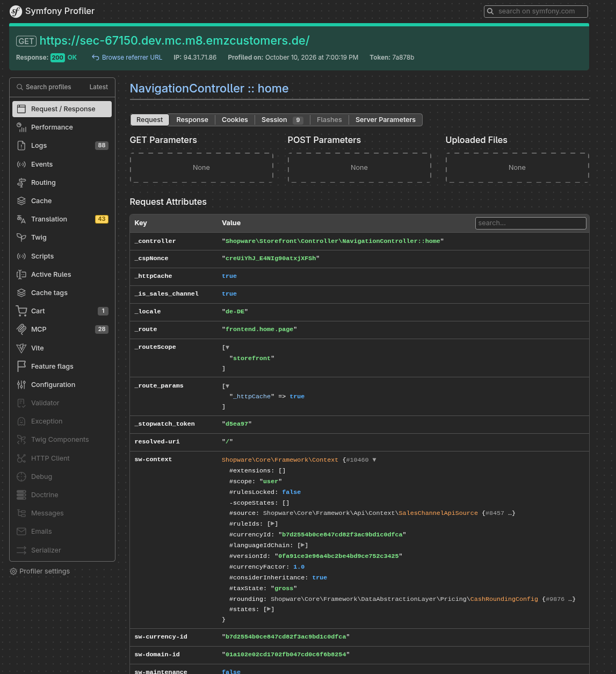Click the Search profiles button
The height and width of the screenshot is (674, 616).
(44, 87)
